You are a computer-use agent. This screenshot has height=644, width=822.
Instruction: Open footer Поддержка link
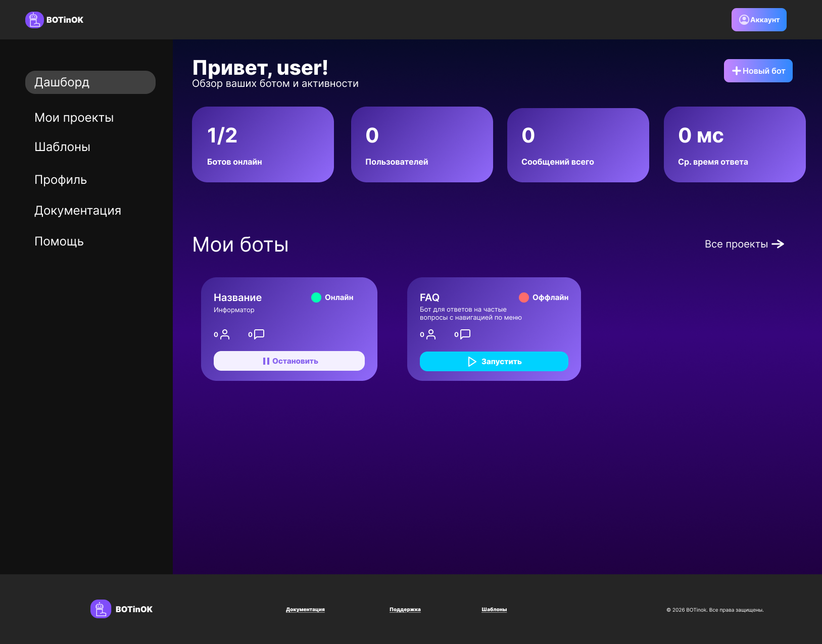click(405, 610)
